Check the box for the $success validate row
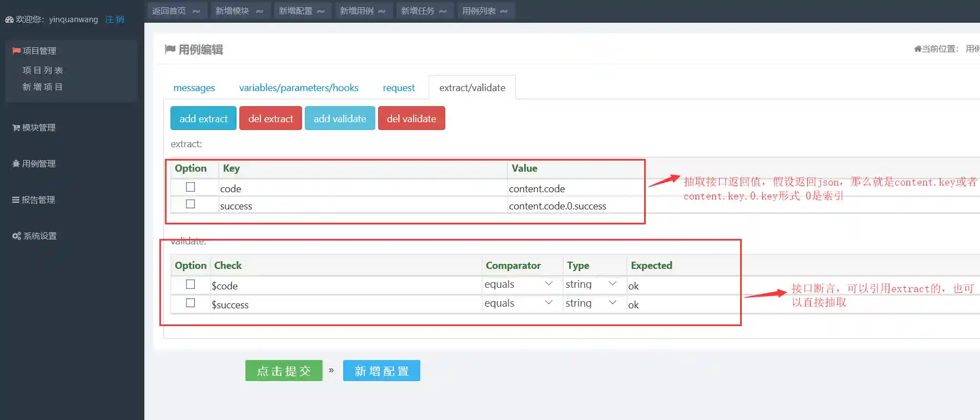Screen dimensions: 980x420 [190, 303]
